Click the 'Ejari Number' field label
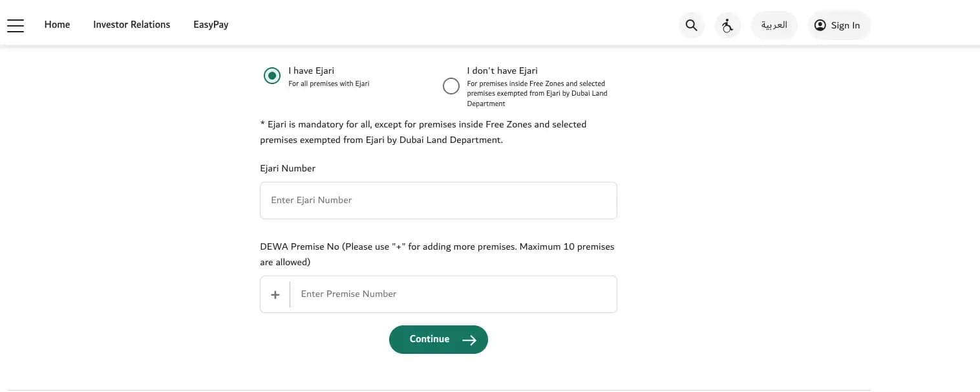980x392 pixels. coord(287,168)
